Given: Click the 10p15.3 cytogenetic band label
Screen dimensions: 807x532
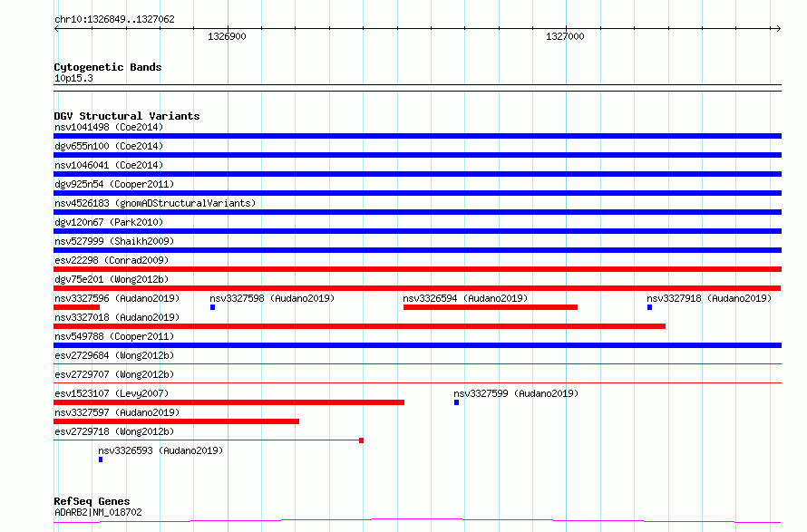Looking at the screenshot, I should 73,78.
